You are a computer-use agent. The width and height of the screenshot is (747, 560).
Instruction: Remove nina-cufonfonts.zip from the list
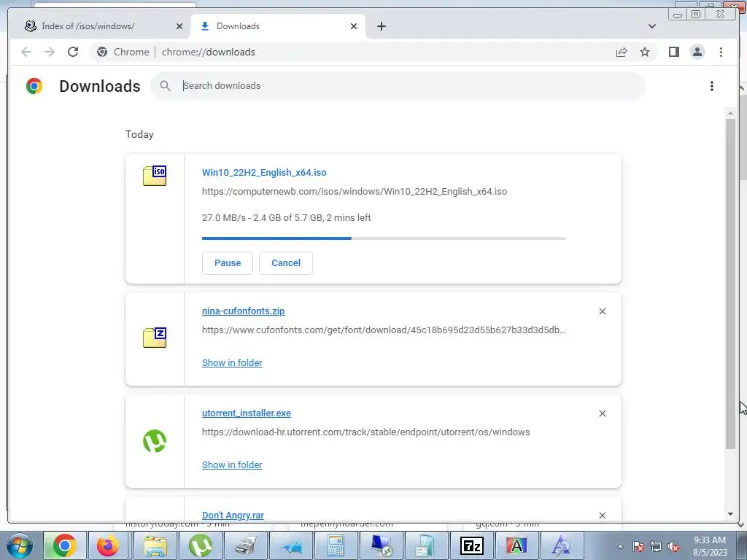pos(602,311)
